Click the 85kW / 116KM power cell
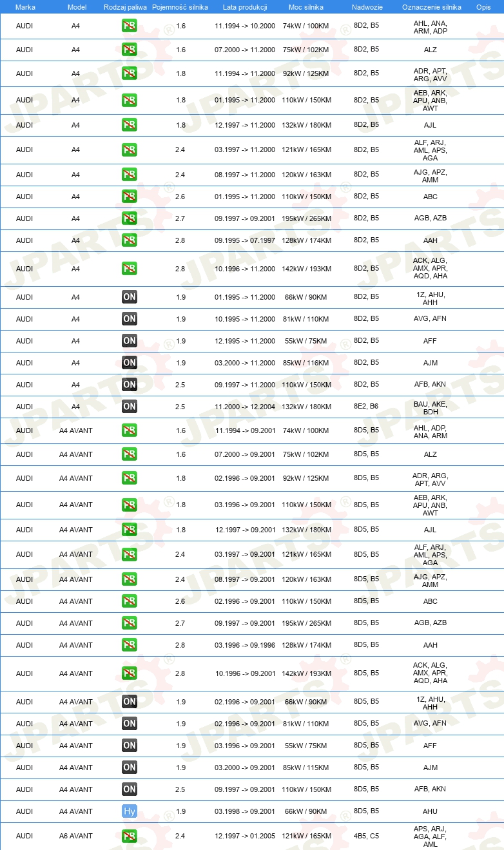504x850 pixels. tap(306, 363)
